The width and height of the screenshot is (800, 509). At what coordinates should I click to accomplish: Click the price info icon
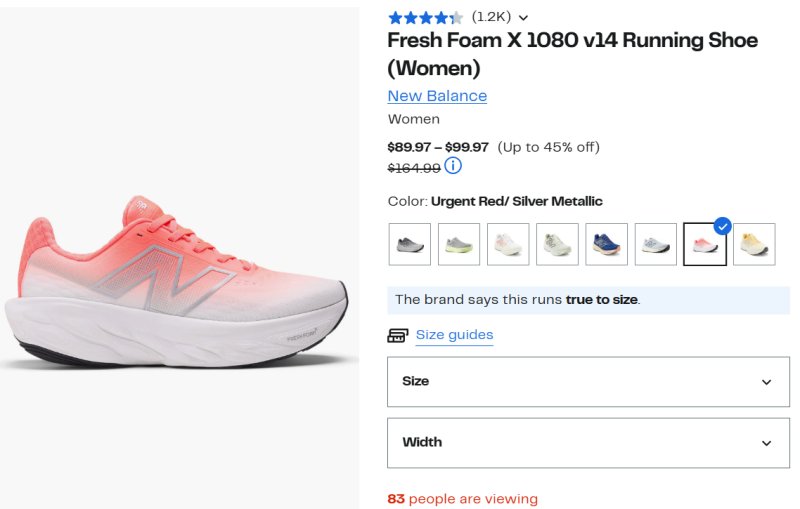coord(453,166)
